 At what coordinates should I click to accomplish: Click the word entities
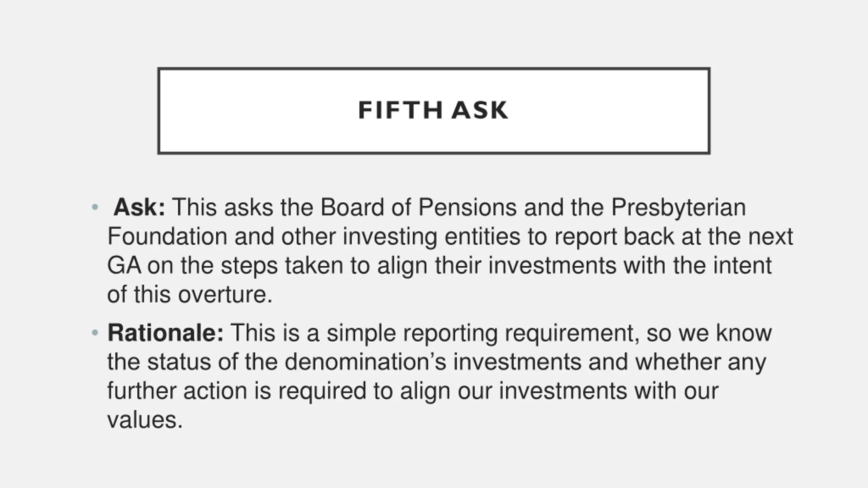tap(482, 236)
